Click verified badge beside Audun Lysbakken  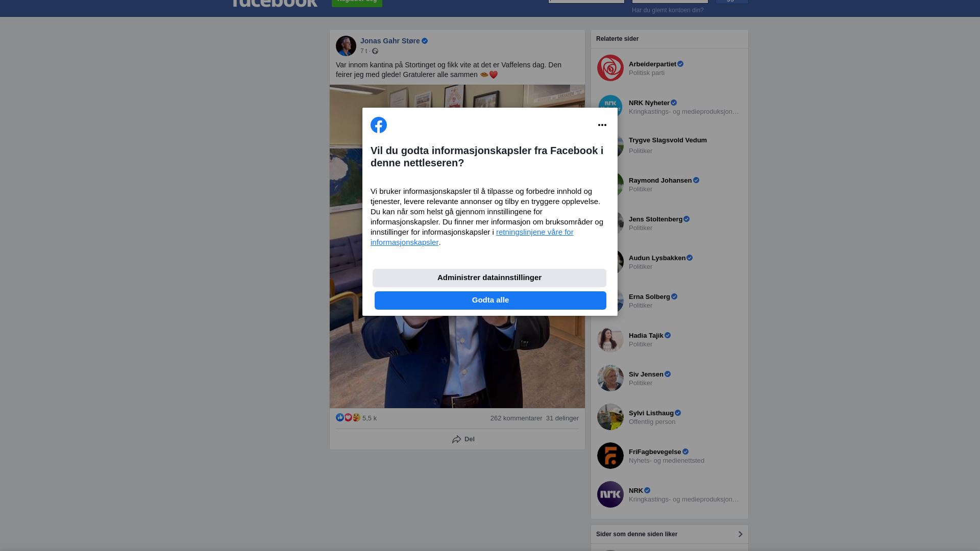(x=690, y=258)
